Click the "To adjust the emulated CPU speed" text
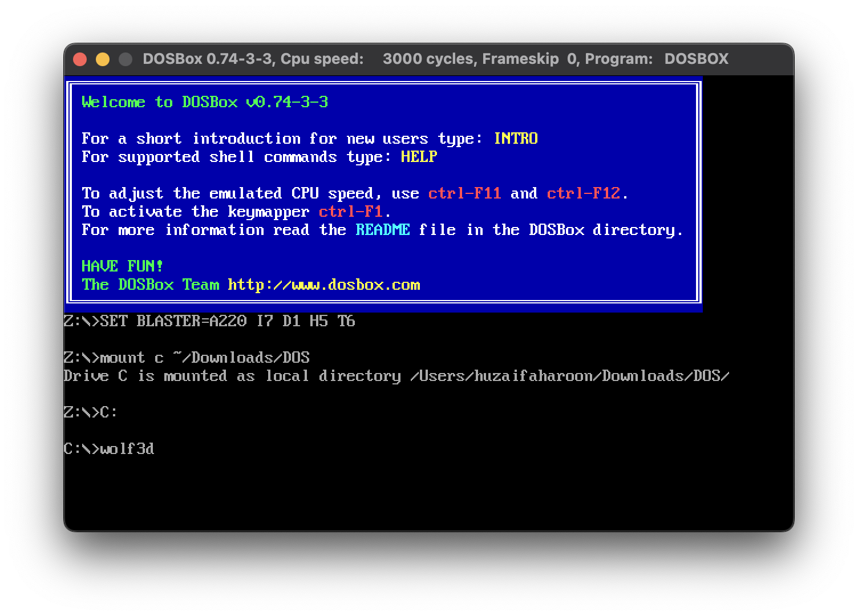 click(228, 193)
